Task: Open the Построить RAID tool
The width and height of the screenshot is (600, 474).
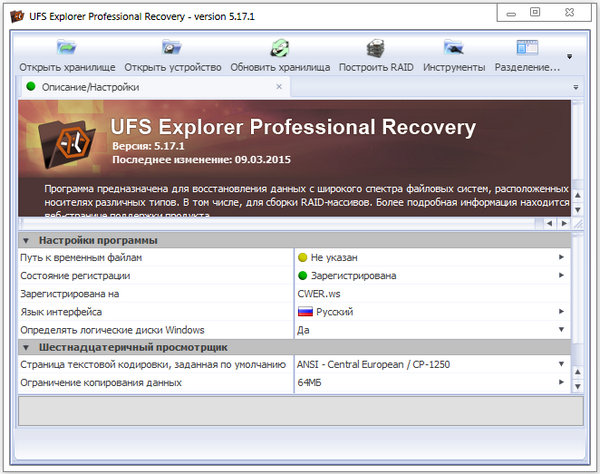Action: pyautogui.click(x=376, y=48)
